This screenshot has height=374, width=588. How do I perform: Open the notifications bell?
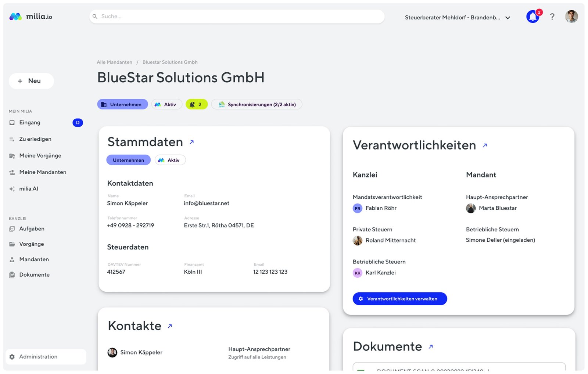[533, 17]
